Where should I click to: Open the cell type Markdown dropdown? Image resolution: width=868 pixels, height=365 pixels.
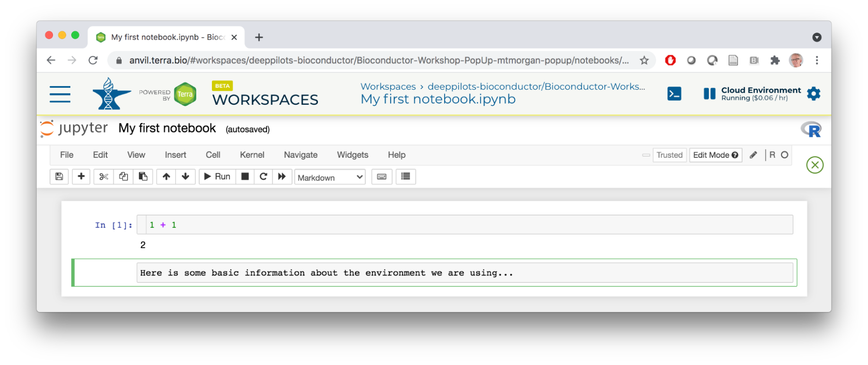point(330,177)
